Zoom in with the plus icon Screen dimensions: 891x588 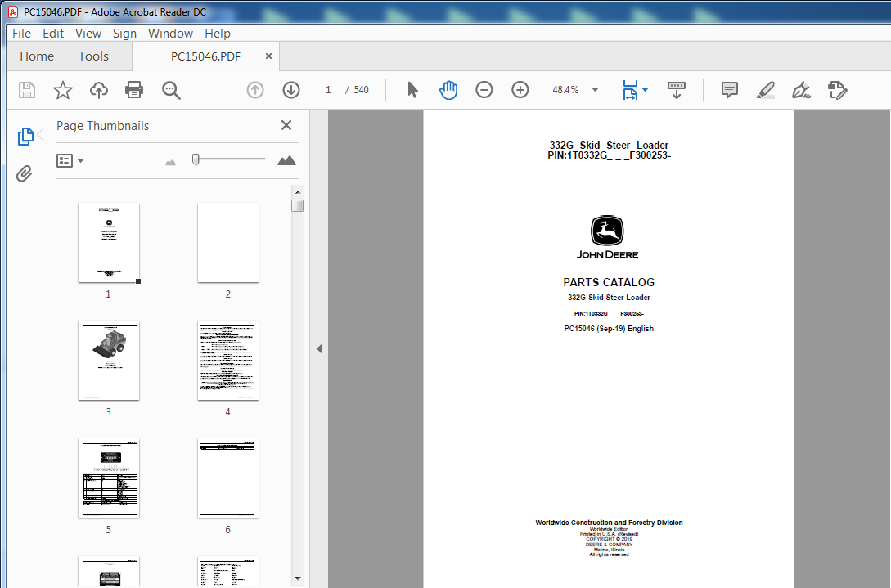coord(520,90)
